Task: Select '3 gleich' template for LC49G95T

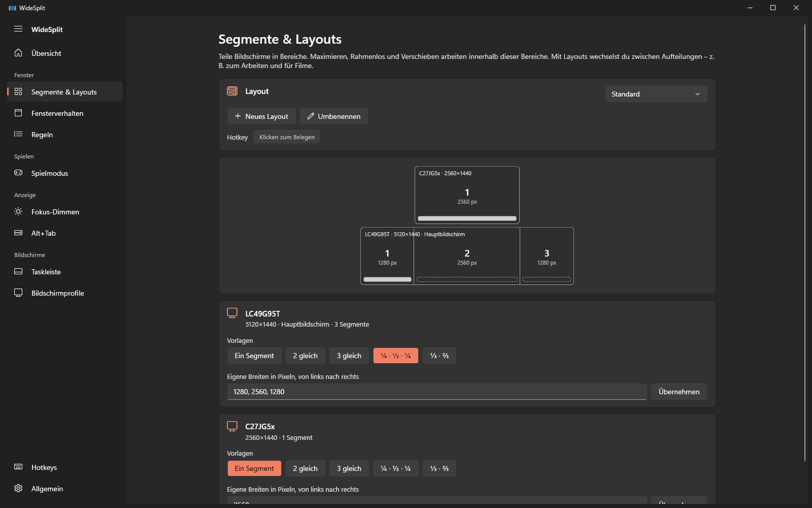Action: pos(349,356)
